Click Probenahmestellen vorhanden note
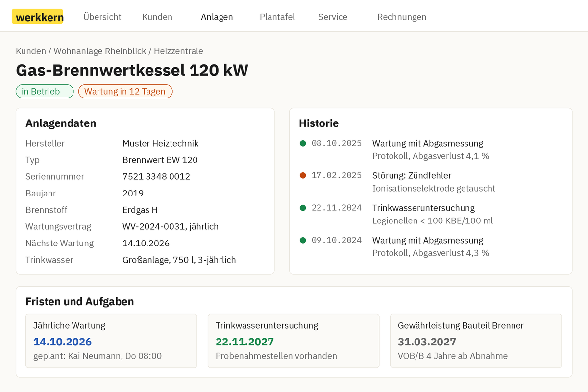The height and width of the screenshot is (392, 588). (x=276, y=356)
